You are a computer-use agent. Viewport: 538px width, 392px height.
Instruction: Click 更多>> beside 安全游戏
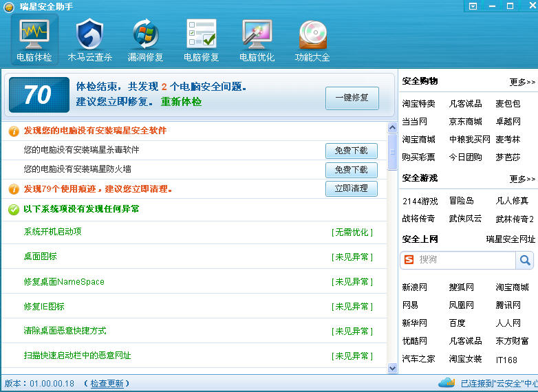tap(522, 179)
